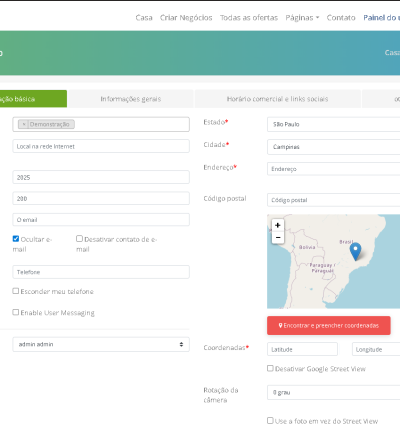Open the Cidade Campinas selector
This screenshot has height=424, width=400.
click(x=333, y=147)
